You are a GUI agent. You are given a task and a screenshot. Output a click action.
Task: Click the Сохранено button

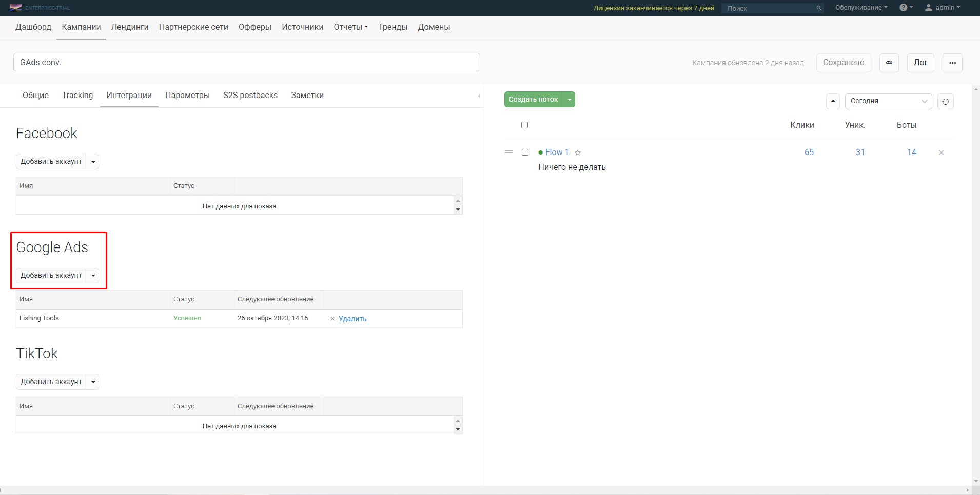[844, 63]
